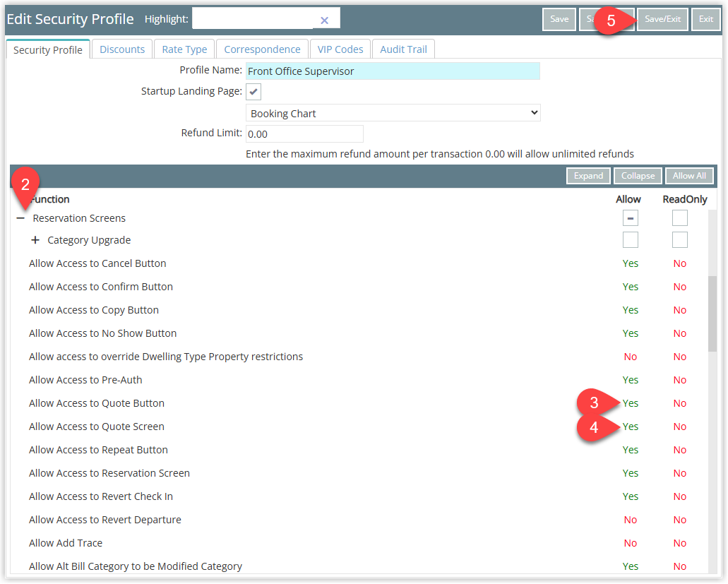Toggle Allow value for Cancel Button access

(x=630, y=263)
